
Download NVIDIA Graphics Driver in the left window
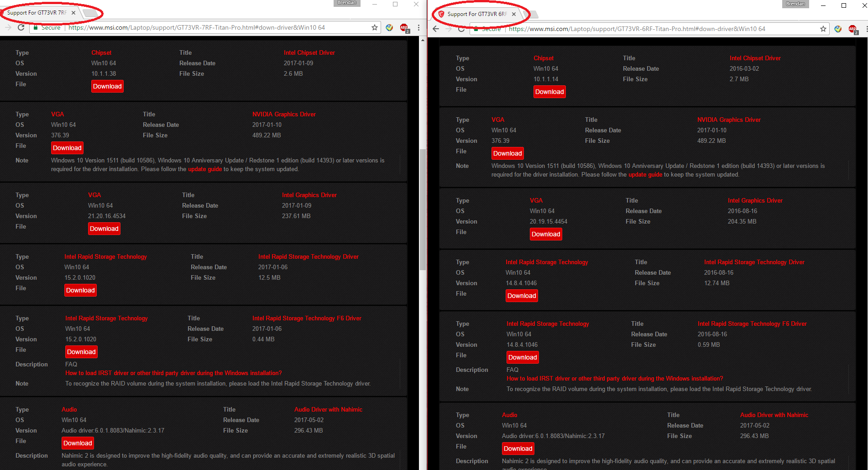(67, 148)
